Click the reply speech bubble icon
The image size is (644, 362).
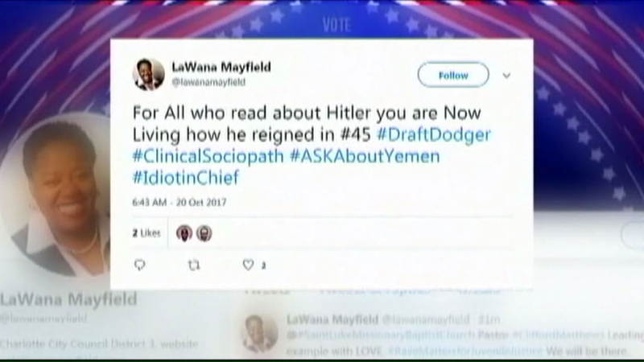tap(139, 265)
